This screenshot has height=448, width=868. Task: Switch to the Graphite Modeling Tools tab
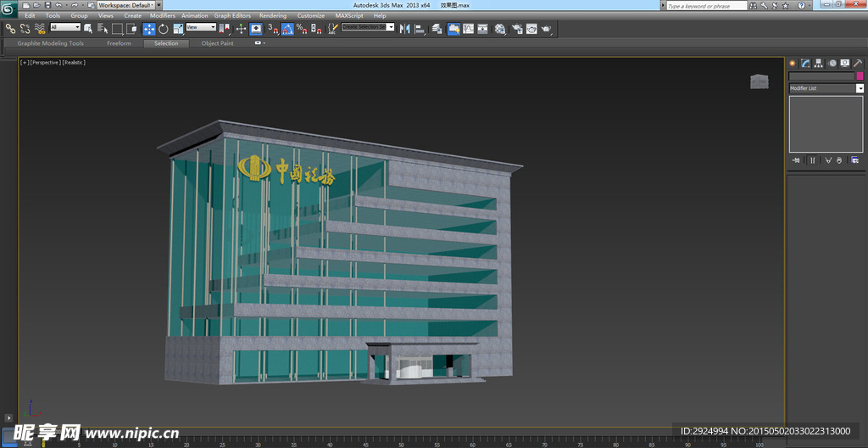click(50, 43)
